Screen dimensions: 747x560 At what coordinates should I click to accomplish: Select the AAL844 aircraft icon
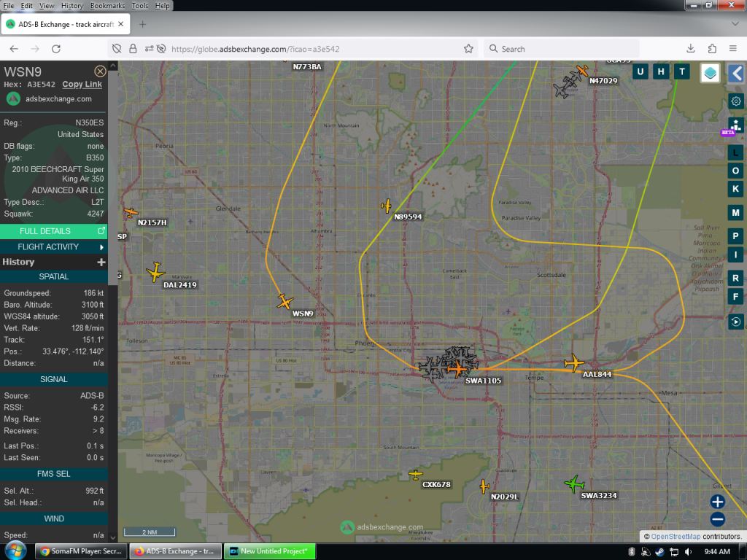click(x=574, y=363)
